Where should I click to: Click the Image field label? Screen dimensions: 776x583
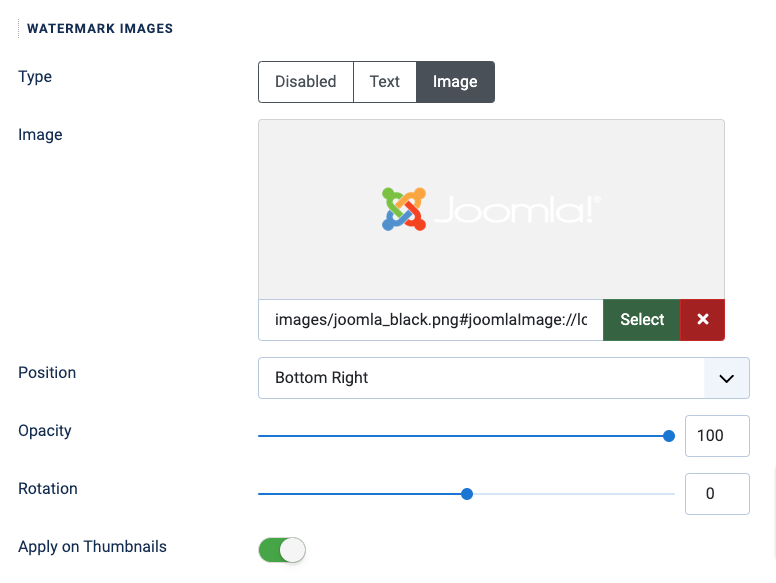40,135
